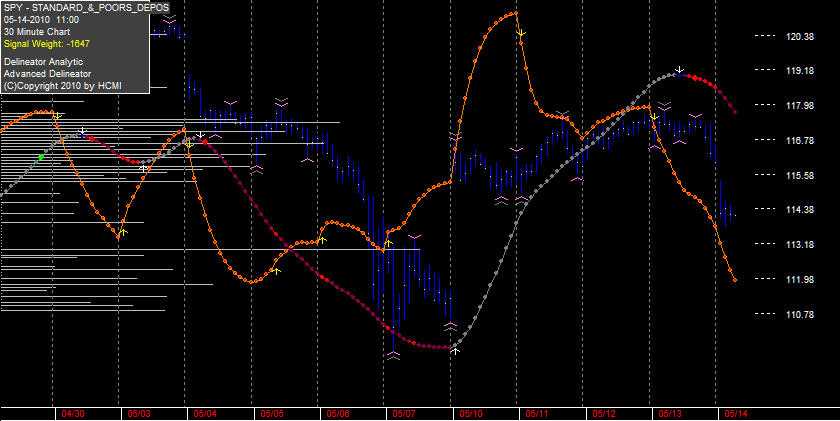
Task: Select the 120.38 price level label
Action: 800,36
